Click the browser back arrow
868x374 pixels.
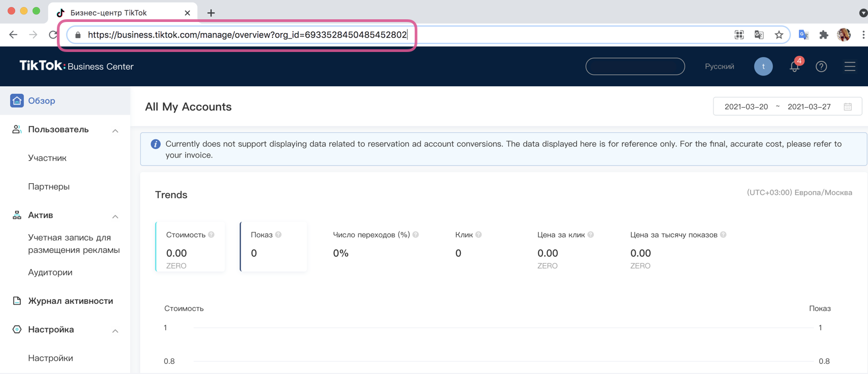coord(13,35)
